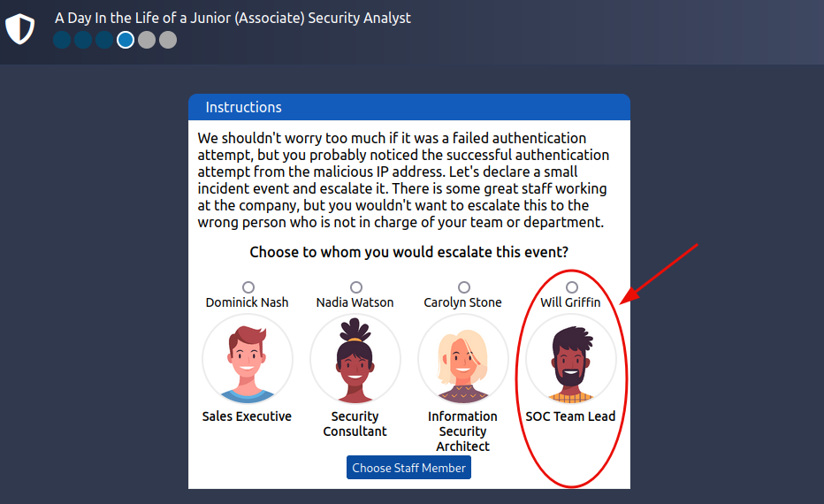The image size is (824, 504).
Task: Click the third progress step dot
Action: click(x=104, y=40)
